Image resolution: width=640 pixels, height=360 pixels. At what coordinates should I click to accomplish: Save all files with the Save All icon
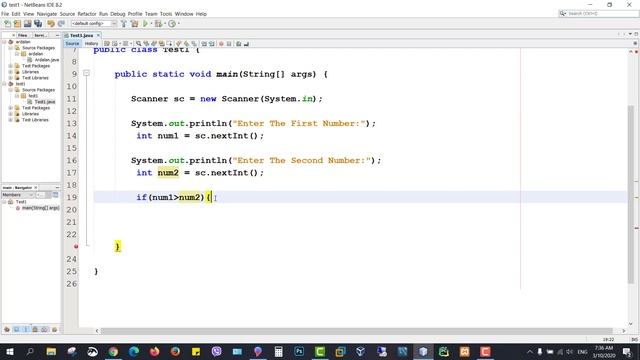[38, 24]
